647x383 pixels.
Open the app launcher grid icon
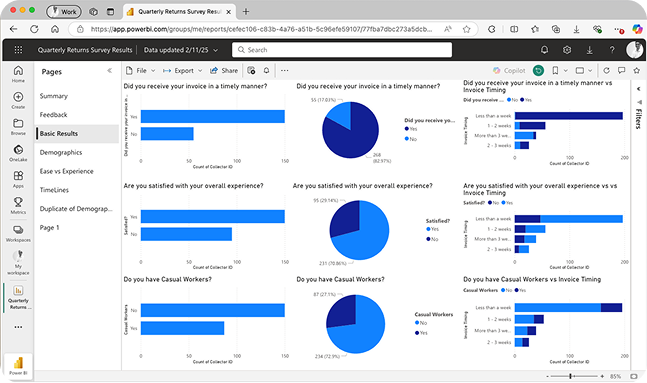point(18,50)
